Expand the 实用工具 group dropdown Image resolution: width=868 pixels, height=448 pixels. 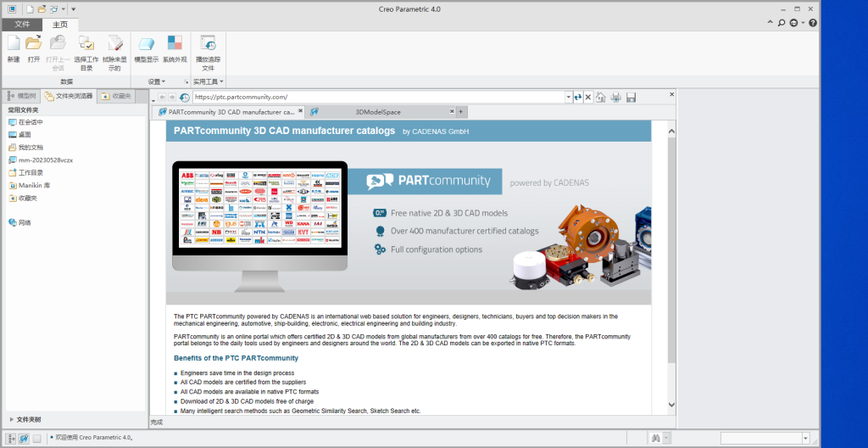point(209,81)
